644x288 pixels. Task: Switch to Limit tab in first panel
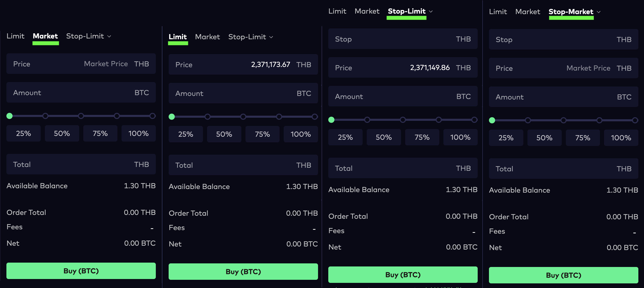(x=15, y=36)
